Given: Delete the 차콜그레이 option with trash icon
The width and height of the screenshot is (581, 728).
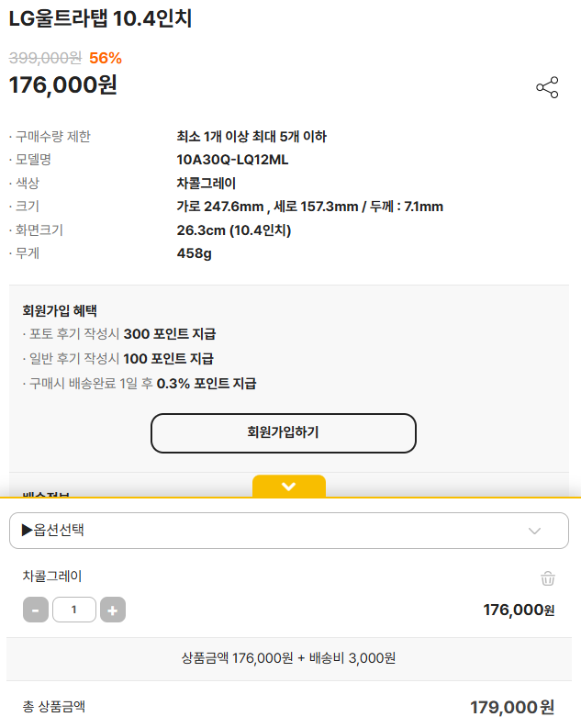Looking at the screenshot, I should pyautogui.click(x=548, y=578).
